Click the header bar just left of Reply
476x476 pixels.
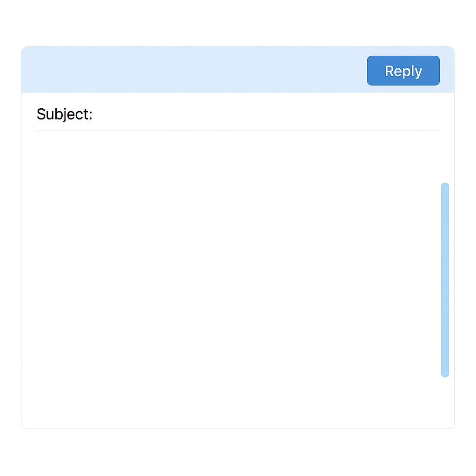349,71
